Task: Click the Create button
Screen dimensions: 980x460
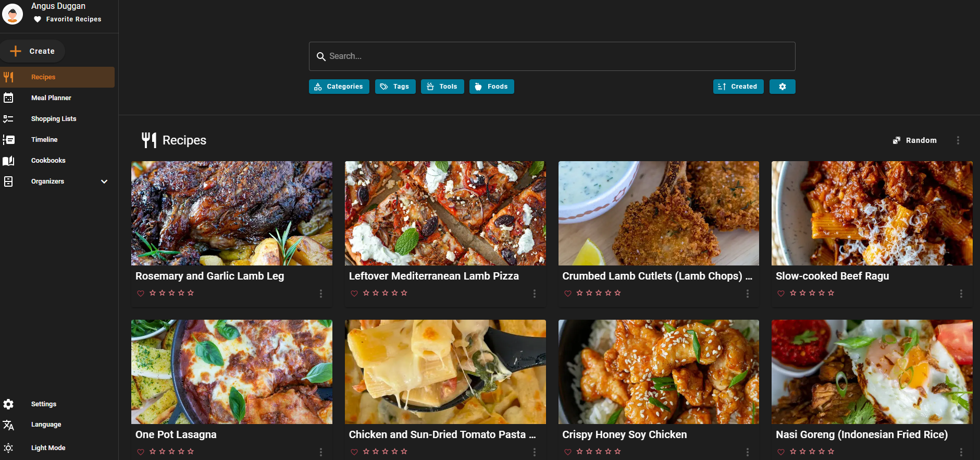Action: (x=33, y=51)
